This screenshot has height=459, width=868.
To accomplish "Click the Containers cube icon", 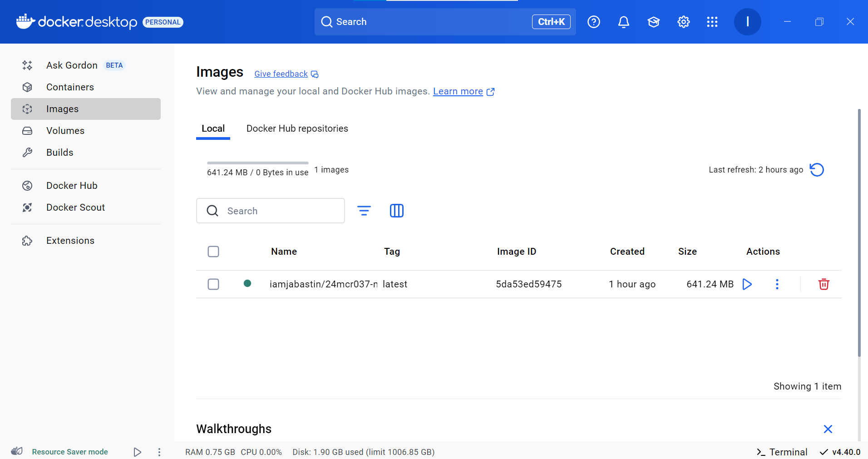I will [27, 87].
